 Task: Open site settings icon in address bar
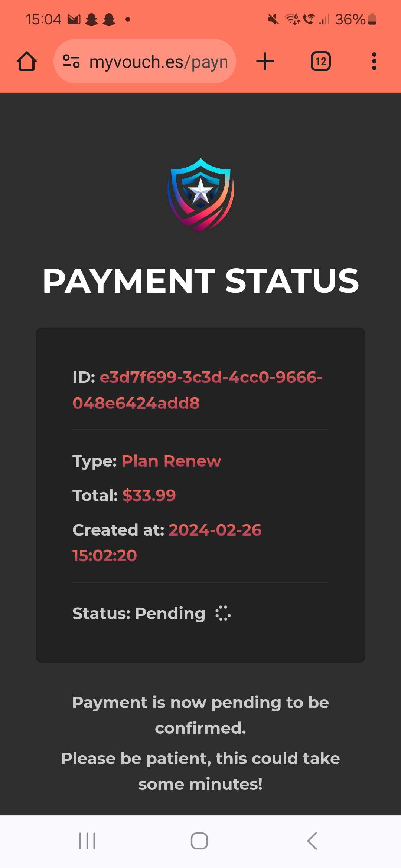pos(71,62)
